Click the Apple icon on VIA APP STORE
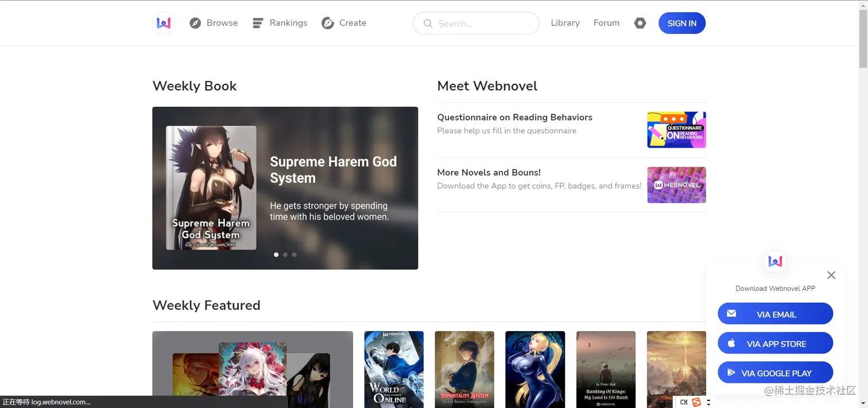Viewport: 868px width, 408px height. tap(731, 343)
